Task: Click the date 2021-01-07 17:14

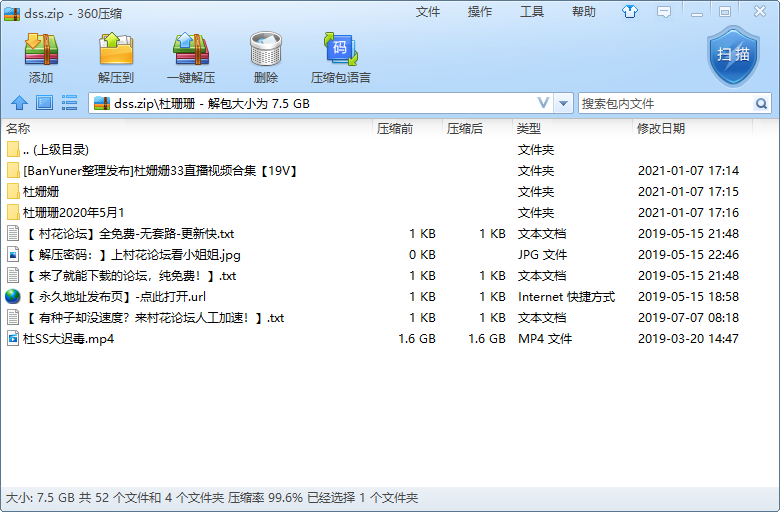Action: [x=688, y=171]
